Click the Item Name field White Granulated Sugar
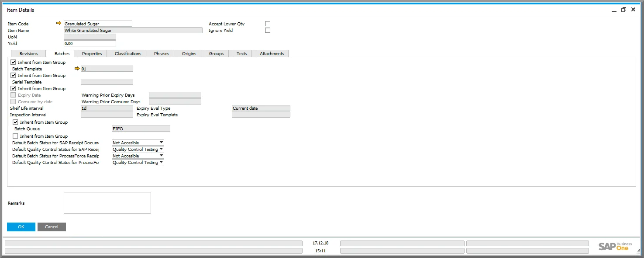644x258 pixels. (133, 30)
